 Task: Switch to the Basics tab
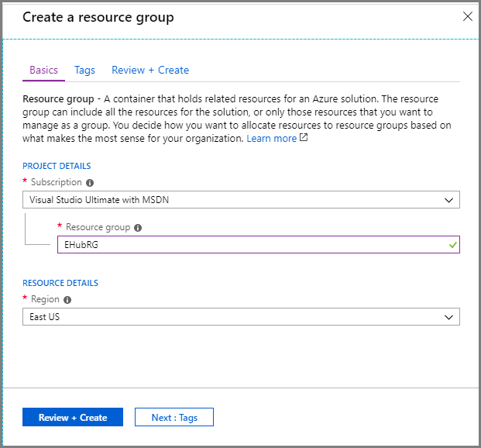click(43, 70)
